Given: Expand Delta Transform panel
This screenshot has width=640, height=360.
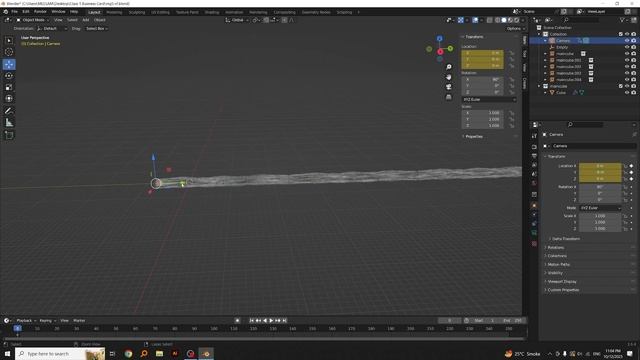Looking at the screenshot, I should 566,239.
